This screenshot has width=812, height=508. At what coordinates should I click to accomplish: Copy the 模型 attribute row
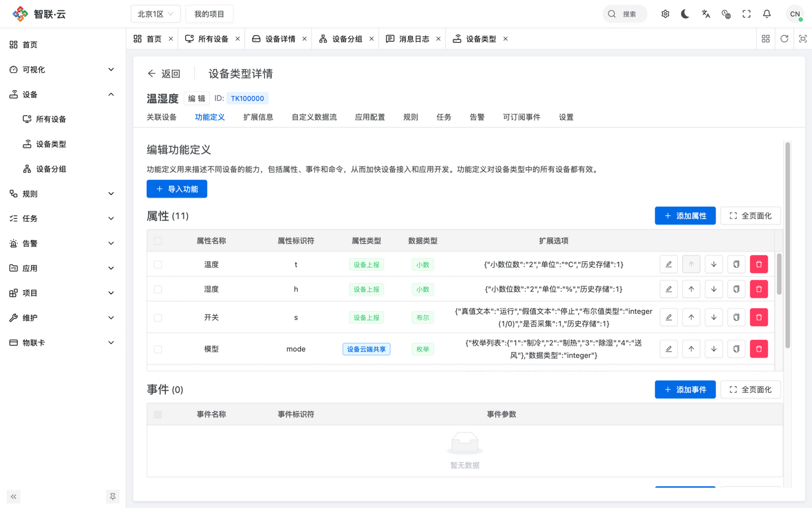pyautogui.click(x=736, y=349)
